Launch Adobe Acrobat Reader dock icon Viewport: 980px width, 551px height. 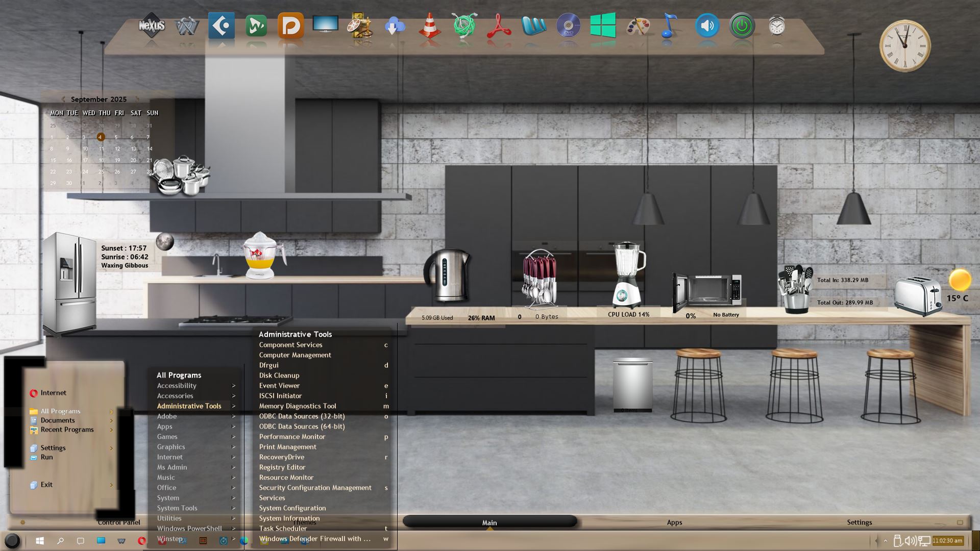tap(499, 26)
